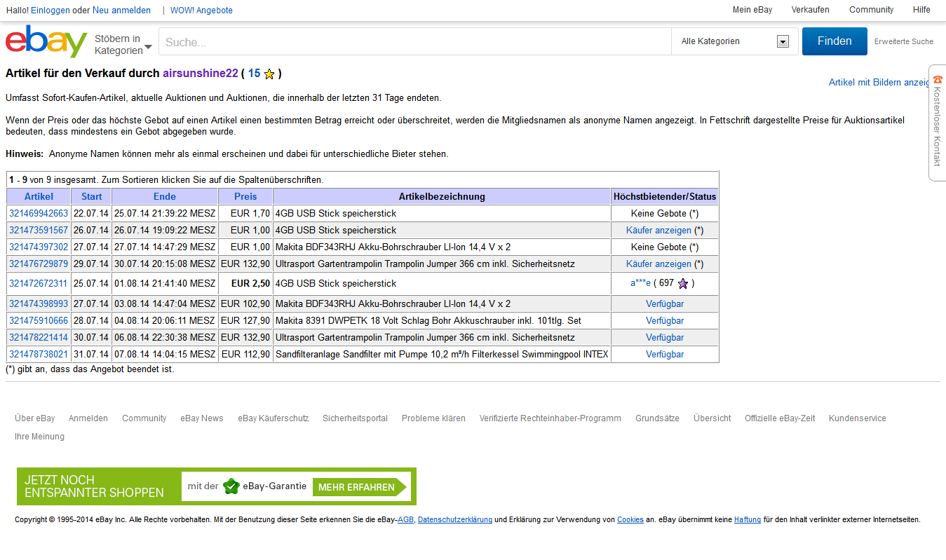Sort table by Preis column header
Viewport: 946px width, 560px height.
click(x=245, y=196)
